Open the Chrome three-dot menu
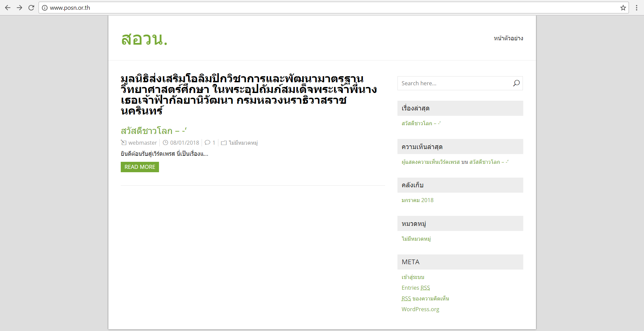Viewport: 644px width, 331px height. pyautogui.click(x=636, y=8)
